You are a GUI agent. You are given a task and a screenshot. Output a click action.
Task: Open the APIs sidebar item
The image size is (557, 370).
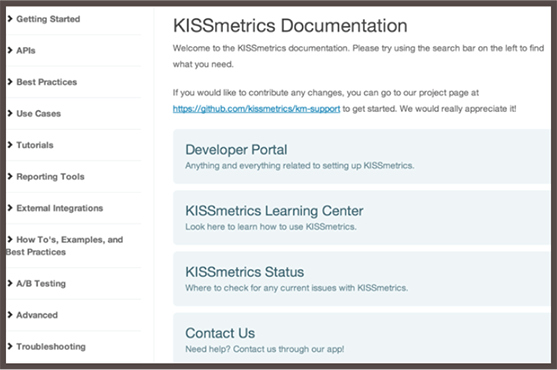(26, 50)
